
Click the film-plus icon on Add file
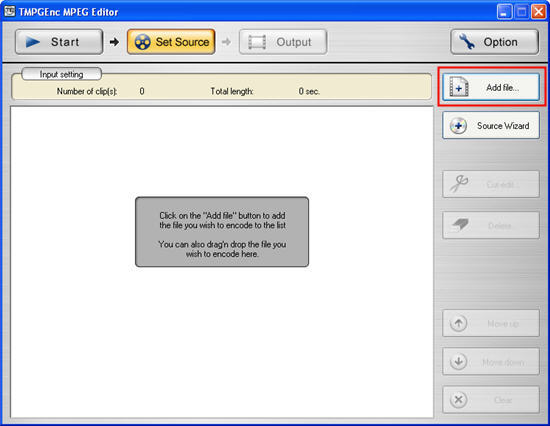459,87
